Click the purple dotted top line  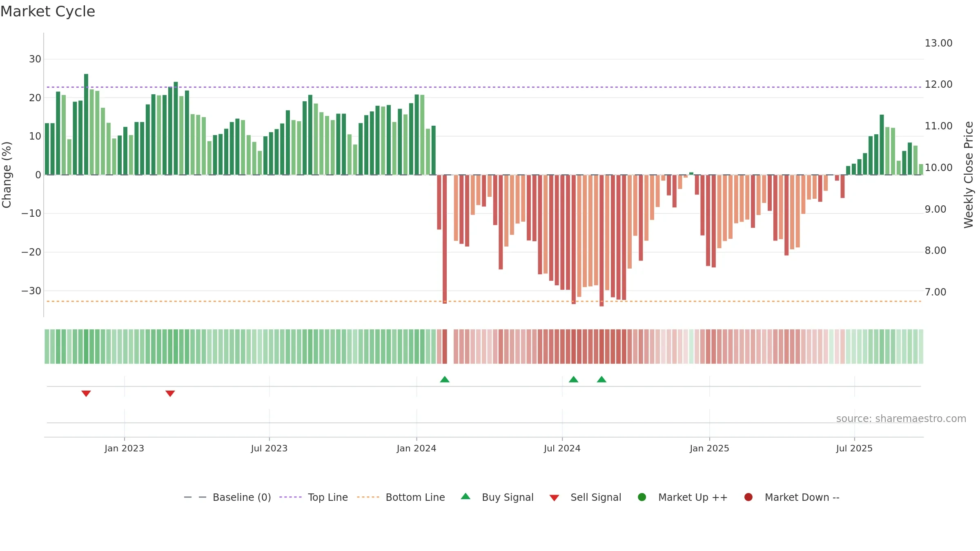484,87
